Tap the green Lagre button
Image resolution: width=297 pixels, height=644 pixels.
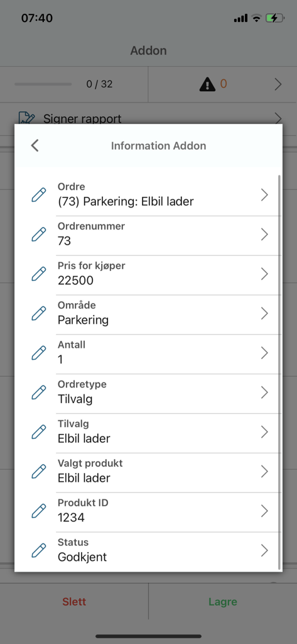[223, 602]
